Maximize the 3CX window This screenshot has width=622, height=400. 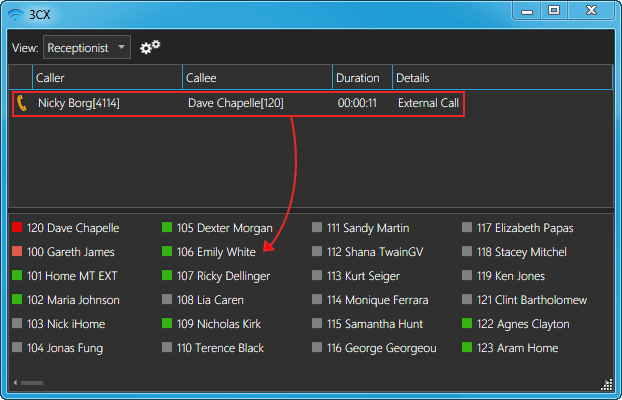pos(554,11)
